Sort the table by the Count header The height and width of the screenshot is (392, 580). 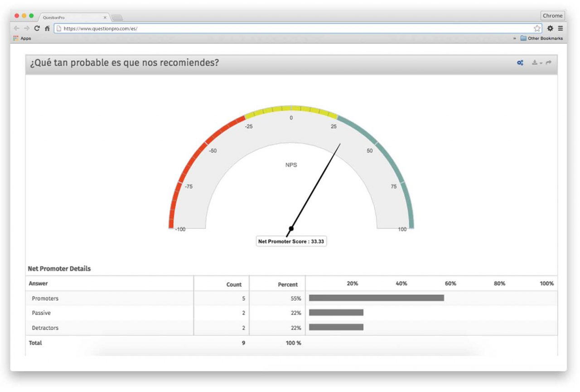tap(234, 285)
